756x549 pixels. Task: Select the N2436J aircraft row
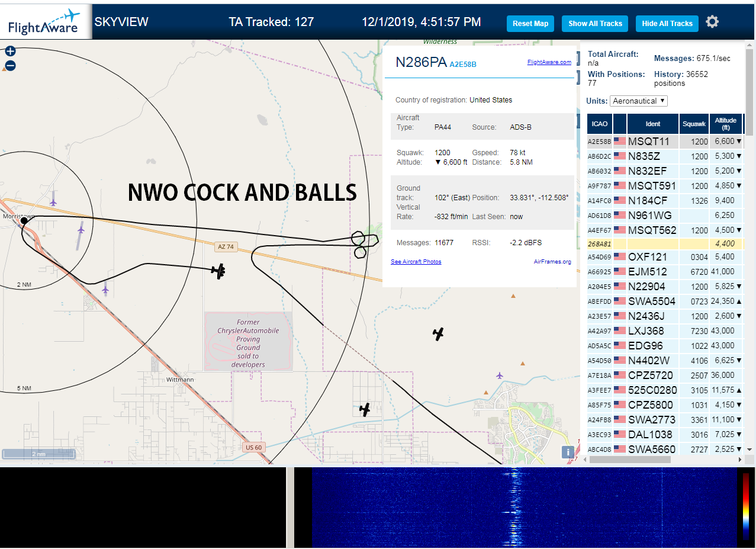tap(665, 316)
